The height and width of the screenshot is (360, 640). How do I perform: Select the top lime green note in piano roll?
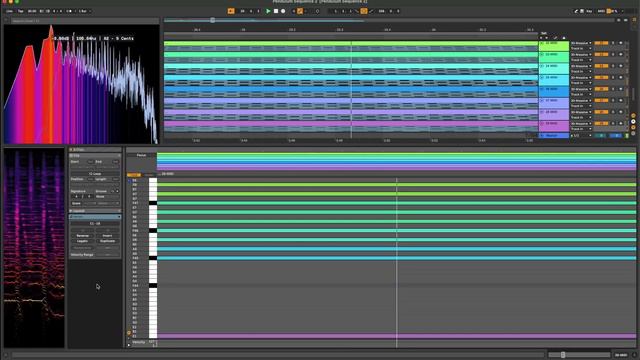(x=396, y=185)
